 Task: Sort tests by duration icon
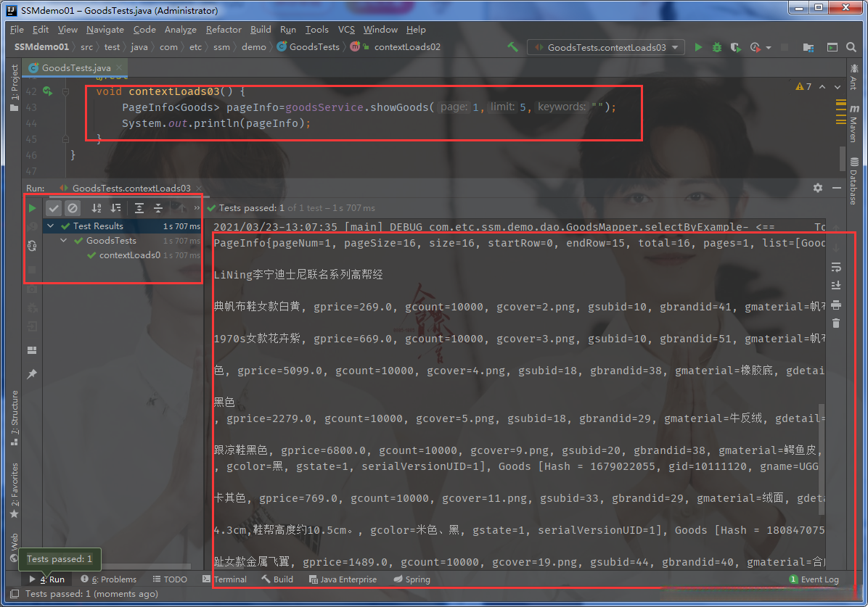pyautogui.click(x=115, y=208)
